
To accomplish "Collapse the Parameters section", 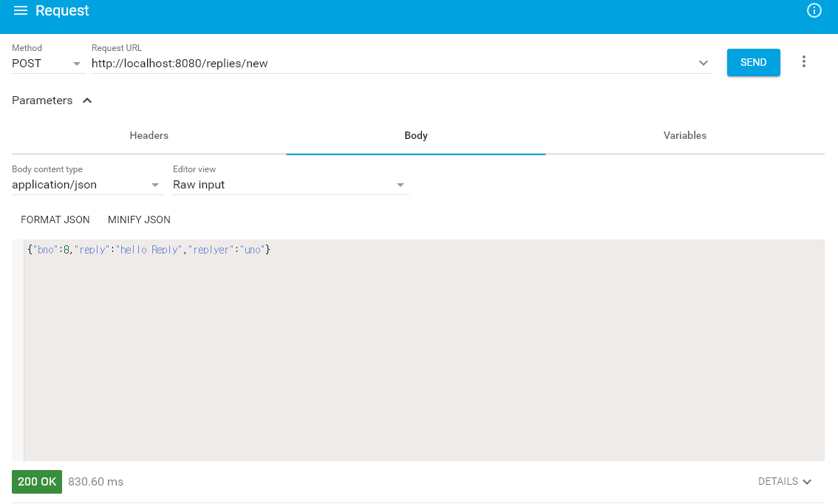I will (52, 101).
